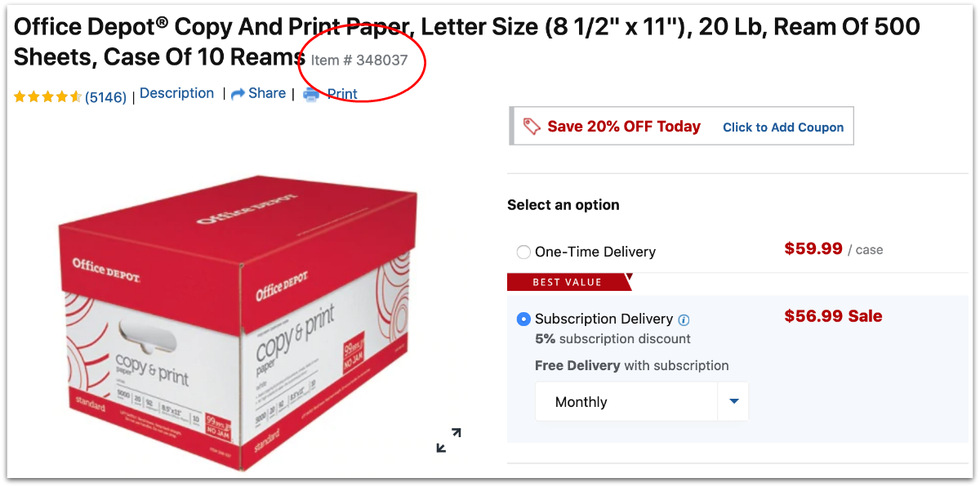Click the blue dropdown arrow

[x=733, y=401]
